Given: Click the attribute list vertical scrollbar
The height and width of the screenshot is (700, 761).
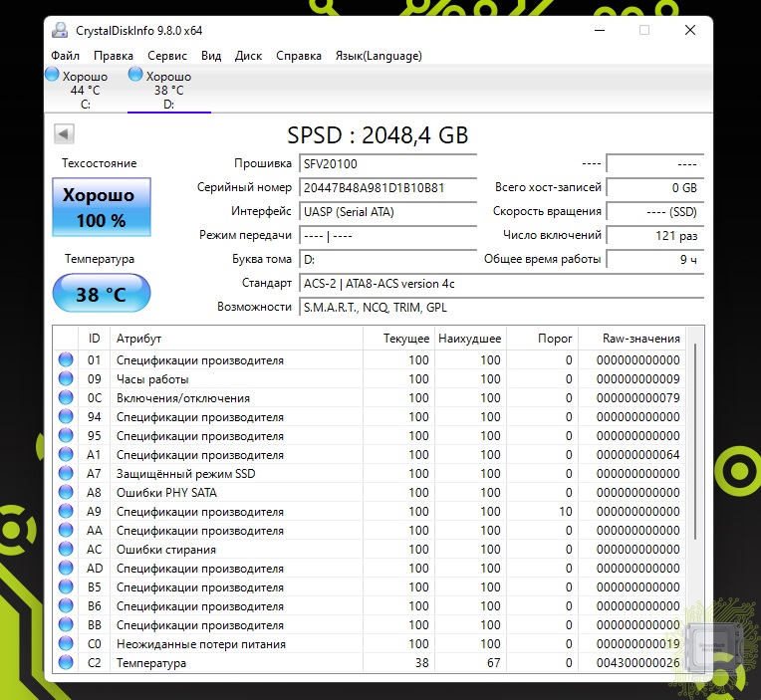Looking at the screenshot, I should click(694, 498).
